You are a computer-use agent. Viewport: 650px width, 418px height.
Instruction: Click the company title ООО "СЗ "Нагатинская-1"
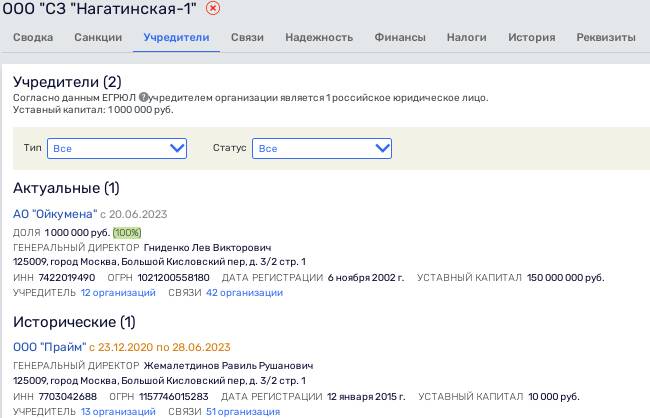99,8
